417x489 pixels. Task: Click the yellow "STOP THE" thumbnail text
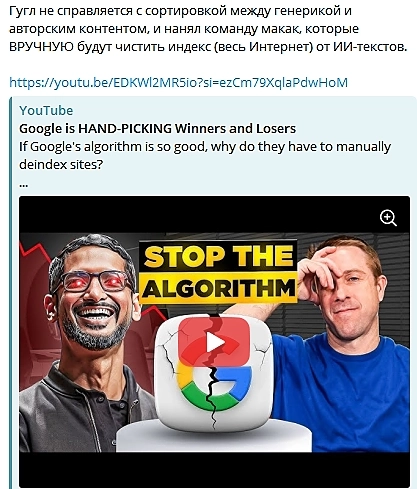219,256
